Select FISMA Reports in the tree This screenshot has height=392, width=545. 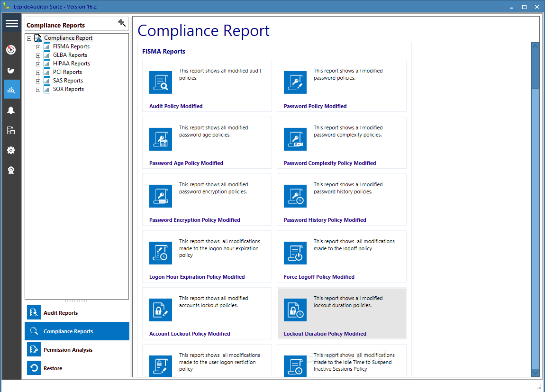click(x=71, y=46)
